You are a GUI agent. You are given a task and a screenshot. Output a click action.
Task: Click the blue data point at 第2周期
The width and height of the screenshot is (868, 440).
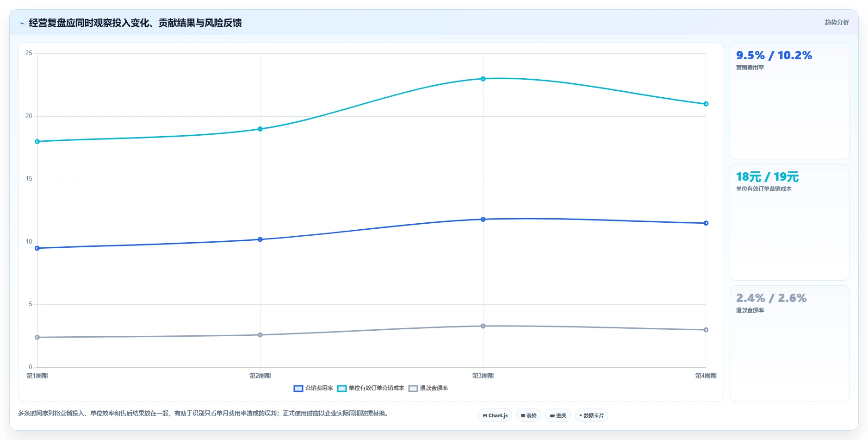coord(260,239)
